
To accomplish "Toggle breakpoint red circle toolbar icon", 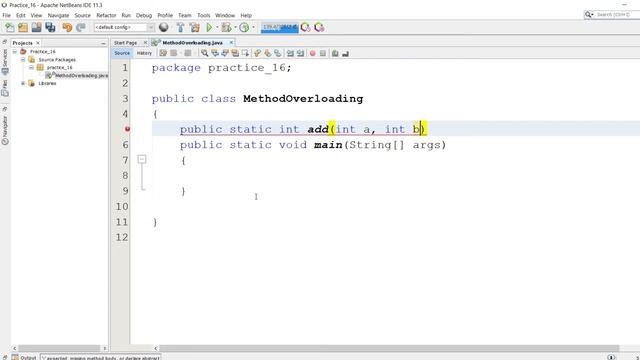I will pyautogui.click(x=313, y=53).
